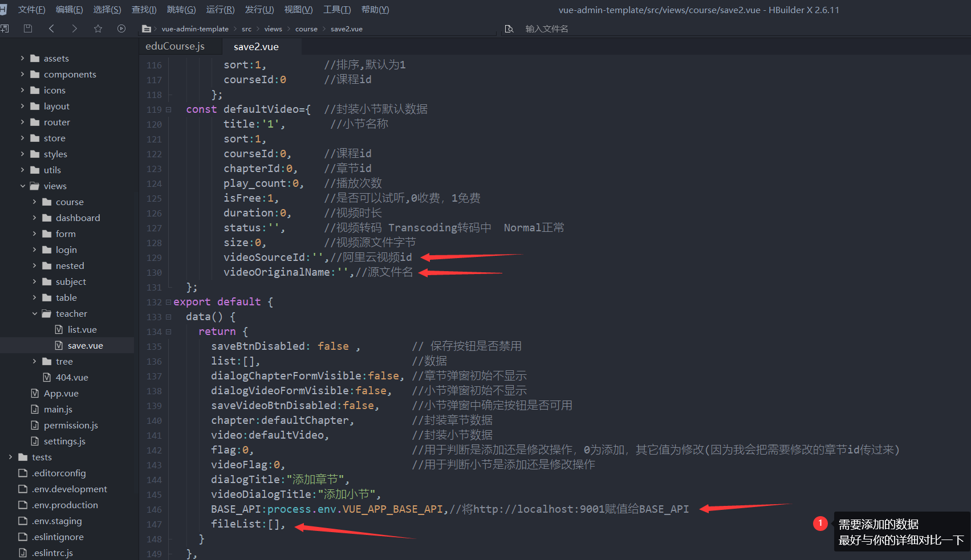Click the dashboard folder icon
The height and width of the screenshot is (560, 971).
click(x=47, y=218)
